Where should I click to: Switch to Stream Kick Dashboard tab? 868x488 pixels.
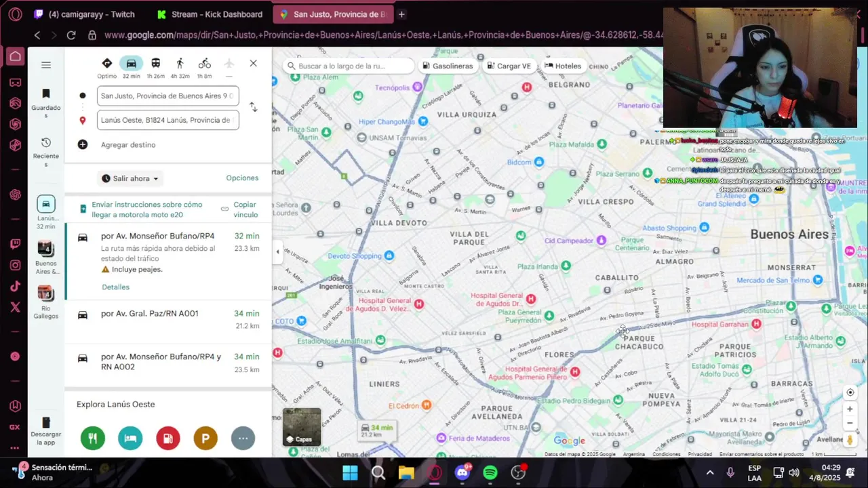(209, 14)
